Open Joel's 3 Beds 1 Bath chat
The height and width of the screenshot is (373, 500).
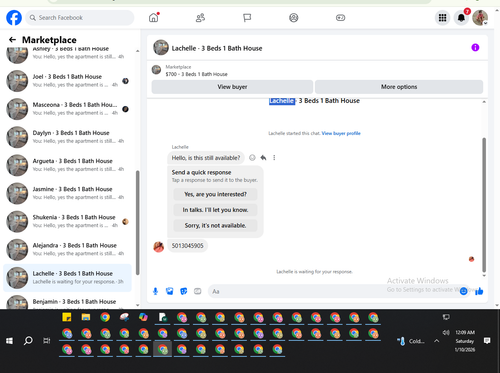tap(67, 81)
